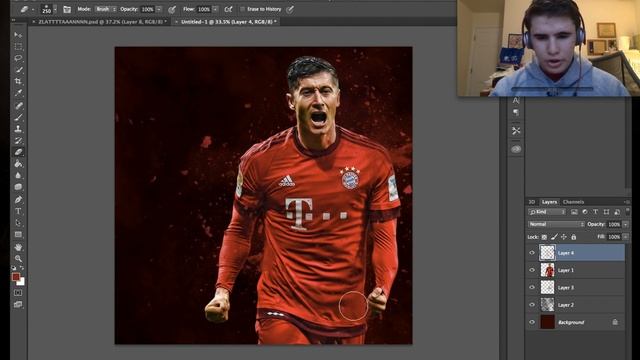The width and height of the screenshot is (640, 360).
Task: Select the Zoom tool
Action: [x=18, y=259]
